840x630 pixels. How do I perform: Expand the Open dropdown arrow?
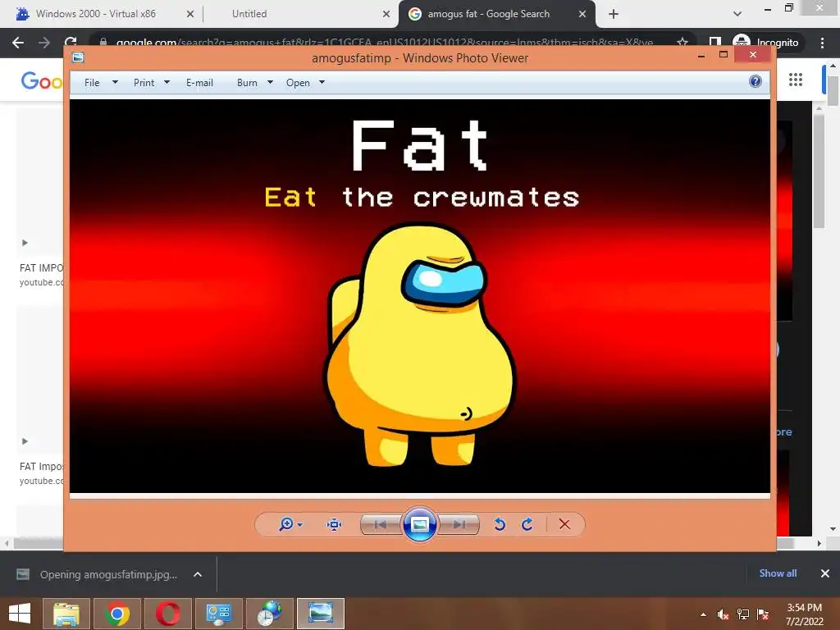click(322, 83)
